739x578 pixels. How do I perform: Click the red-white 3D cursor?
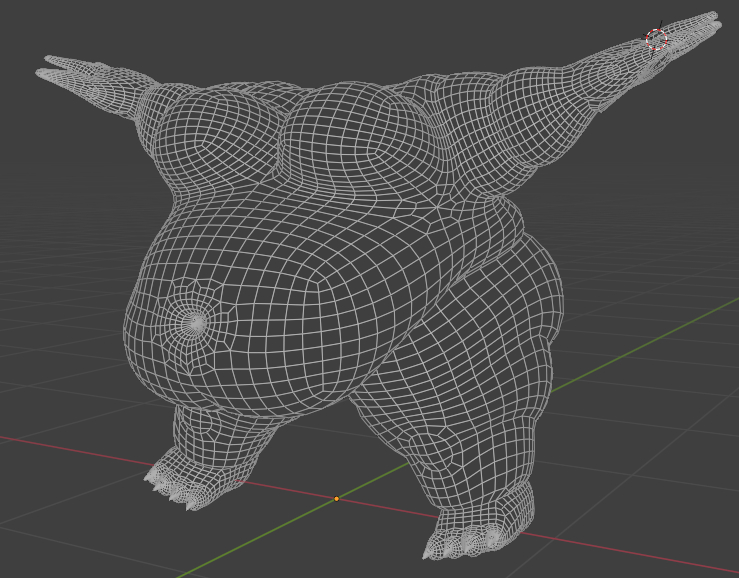point(656,41)
